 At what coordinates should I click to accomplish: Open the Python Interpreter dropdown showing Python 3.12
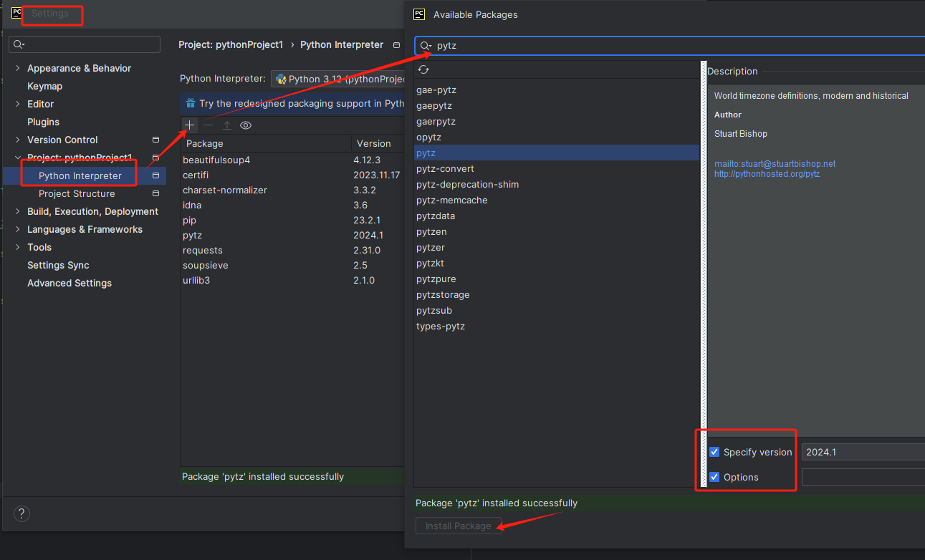[x=337, y=79]
